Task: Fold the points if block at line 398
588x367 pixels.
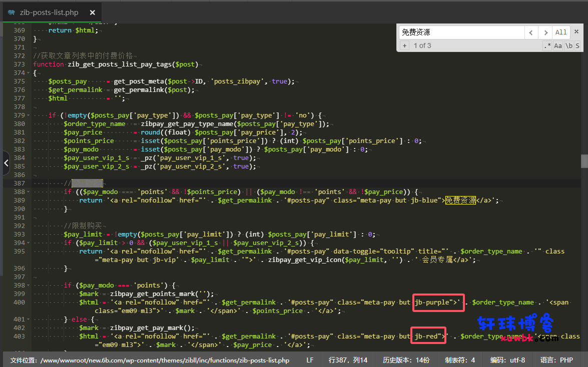Action: point(29,285)
